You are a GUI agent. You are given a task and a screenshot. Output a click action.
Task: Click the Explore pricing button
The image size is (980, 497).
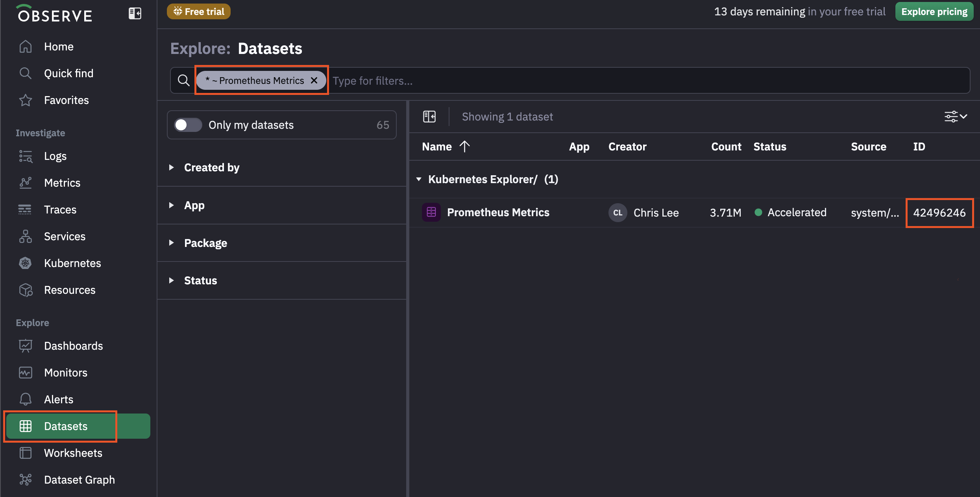coord(934,11)
